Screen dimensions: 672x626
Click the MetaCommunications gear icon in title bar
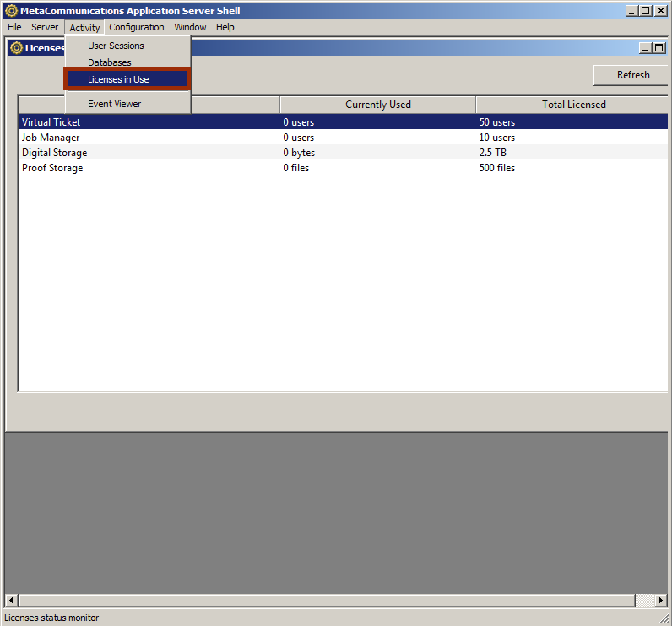point(12,11)
